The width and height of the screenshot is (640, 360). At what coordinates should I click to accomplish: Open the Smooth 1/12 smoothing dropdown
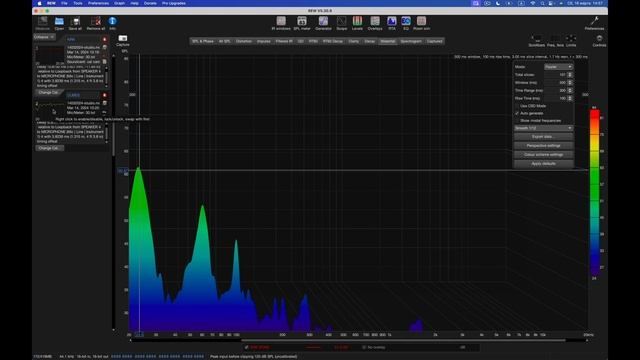pyautogui.click(x=543, y=128)
